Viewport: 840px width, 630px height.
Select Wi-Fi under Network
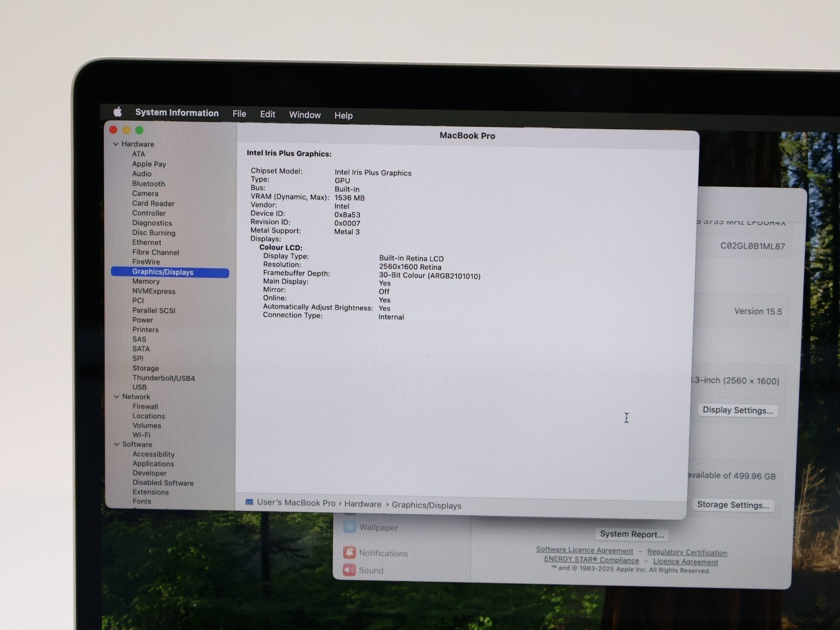click(142, 435)
